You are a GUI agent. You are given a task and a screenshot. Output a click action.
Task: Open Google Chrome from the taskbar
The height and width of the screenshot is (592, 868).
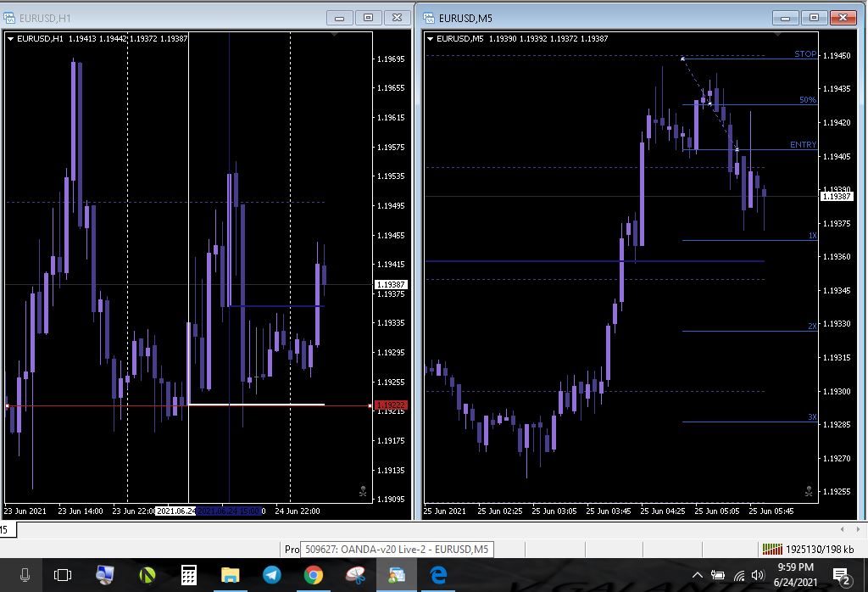pos(314,575)
